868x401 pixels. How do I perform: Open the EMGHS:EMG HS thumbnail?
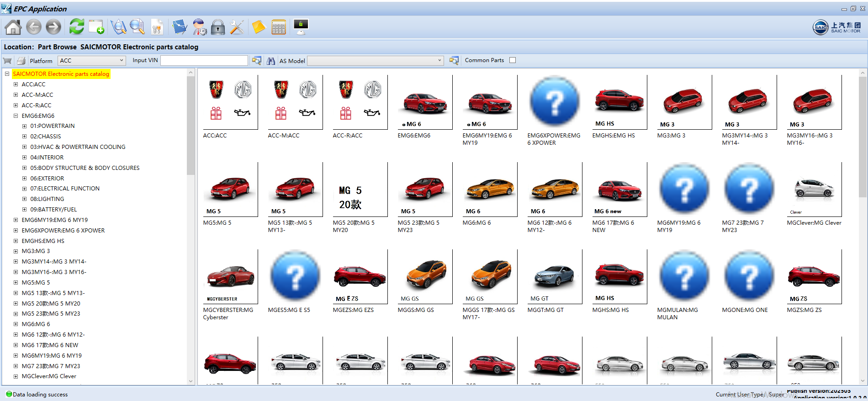click(x=619, y=102)
